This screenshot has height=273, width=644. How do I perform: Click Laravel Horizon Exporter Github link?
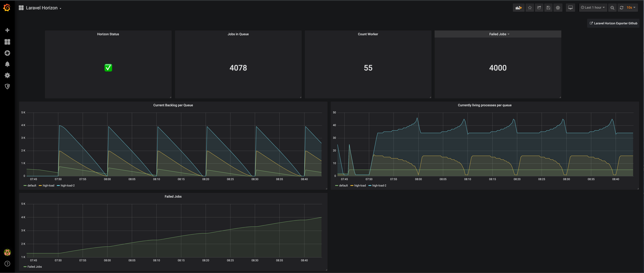click(x=613, y=23)
